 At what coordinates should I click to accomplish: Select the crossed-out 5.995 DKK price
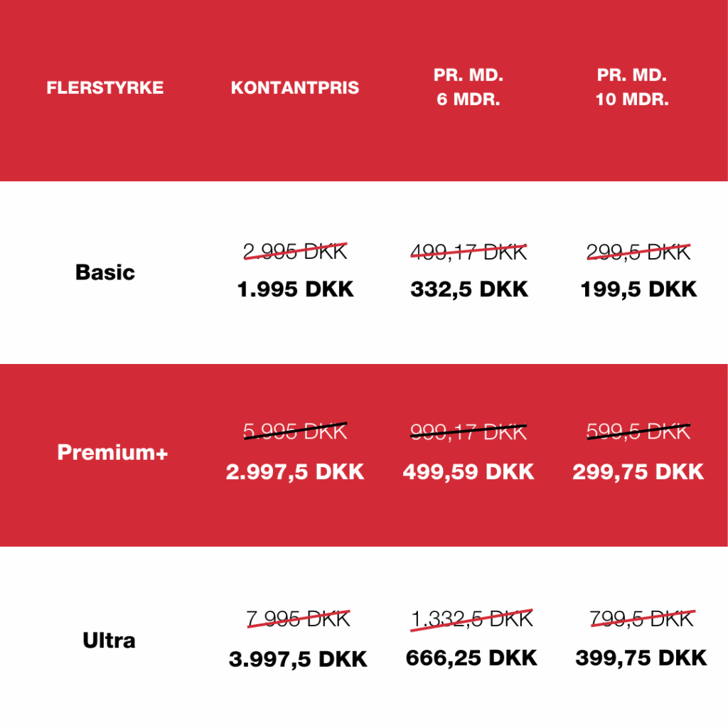point(295,432)
